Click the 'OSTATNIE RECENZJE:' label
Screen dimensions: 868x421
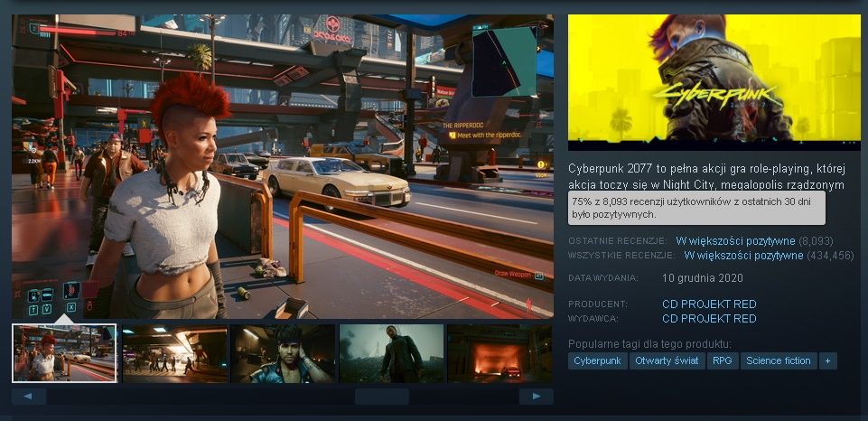618,241
